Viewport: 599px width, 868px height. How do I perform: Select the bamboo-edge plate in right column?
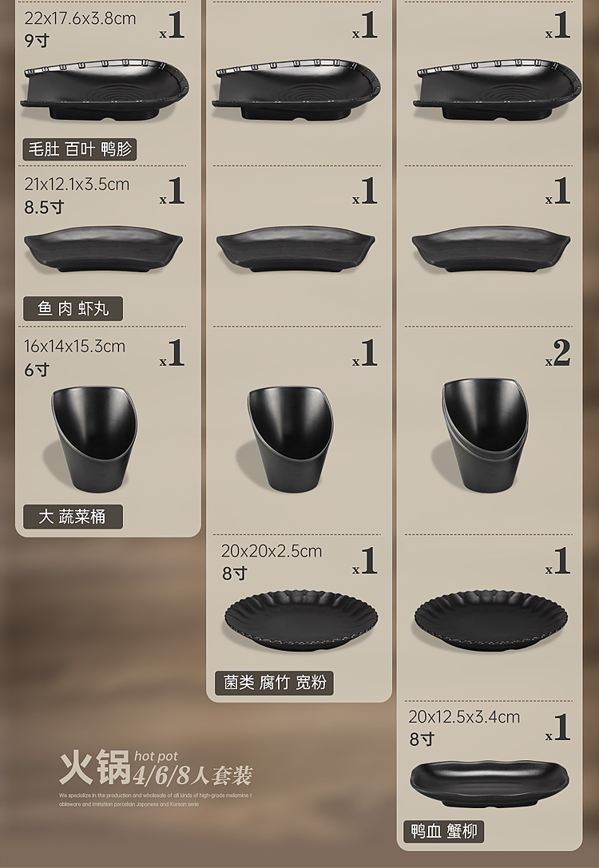pos(497,89)
